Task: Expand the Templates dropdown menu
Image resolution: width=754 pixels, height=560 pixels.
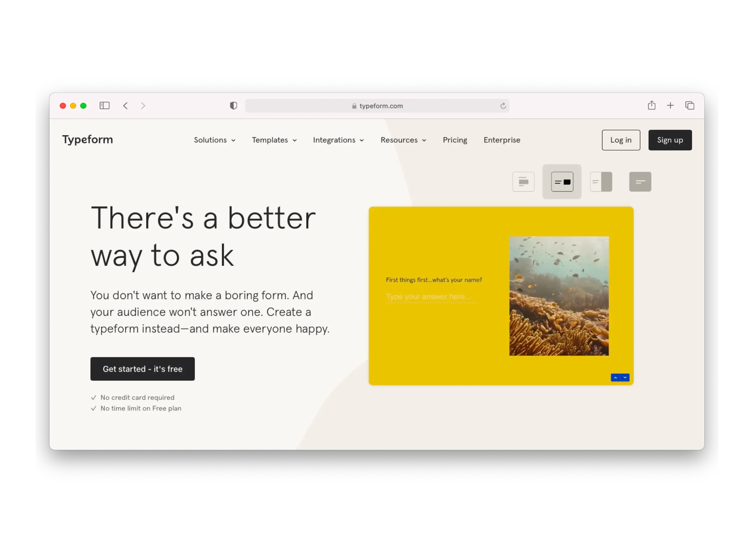Action: pyautogui.click(x=274, y=140)
